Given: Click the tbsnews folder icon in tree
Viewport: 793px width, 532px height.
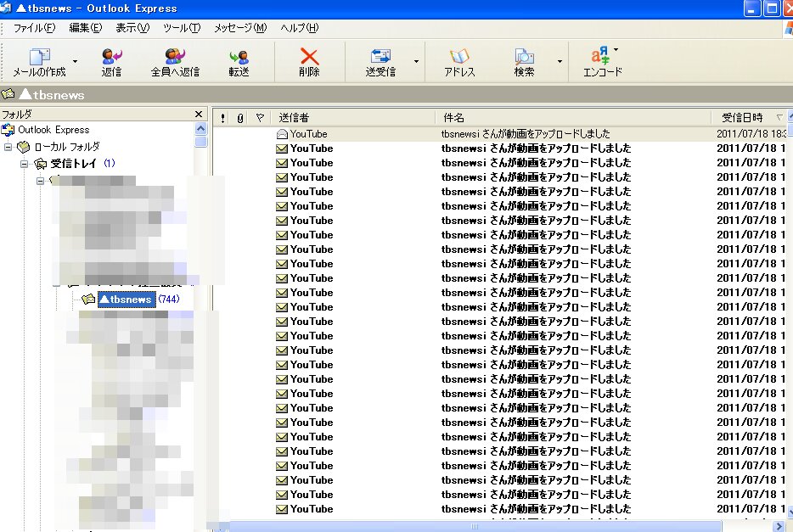Looking at the screenshot, I should 88,300.
